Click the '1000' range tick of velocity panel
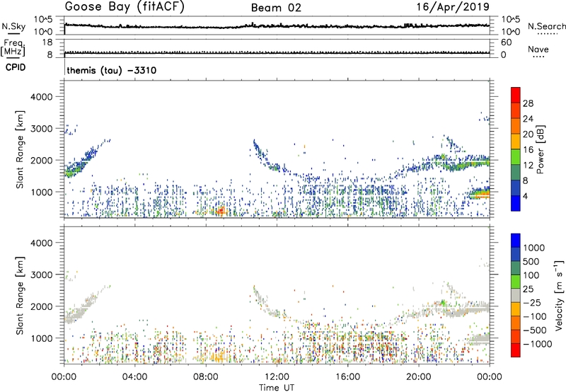 tap(41, 338)
